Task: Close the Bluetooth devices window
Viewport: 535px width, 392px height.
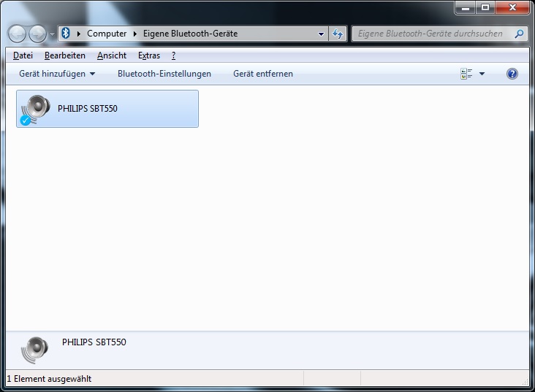Action: (512, 7)
